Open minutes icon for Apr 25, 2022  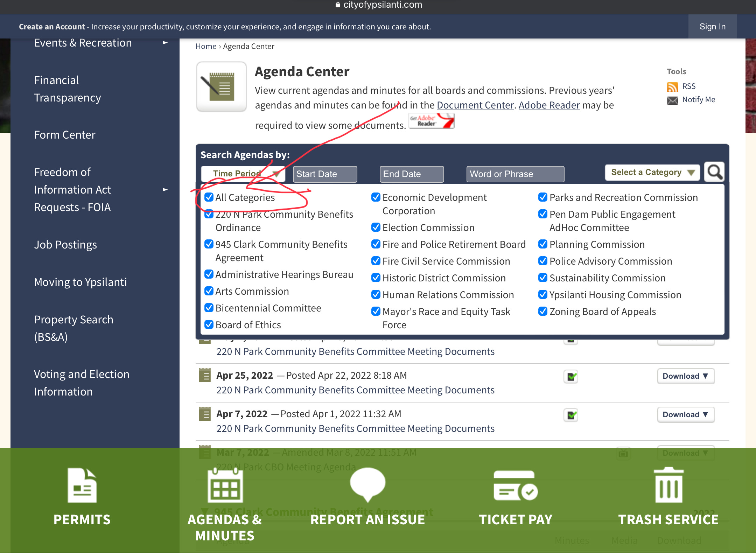click(x=571, y=377)
